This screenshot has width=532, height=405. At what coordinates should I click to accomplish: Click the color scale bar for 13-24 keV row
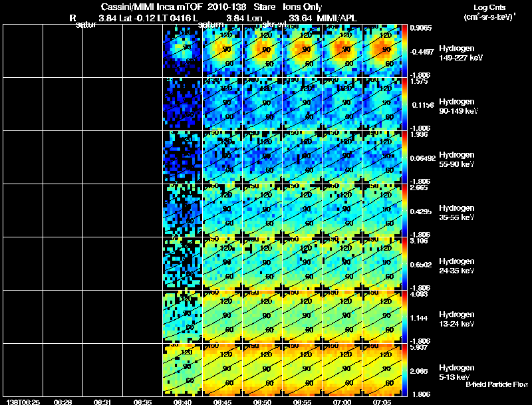point(404,317)
